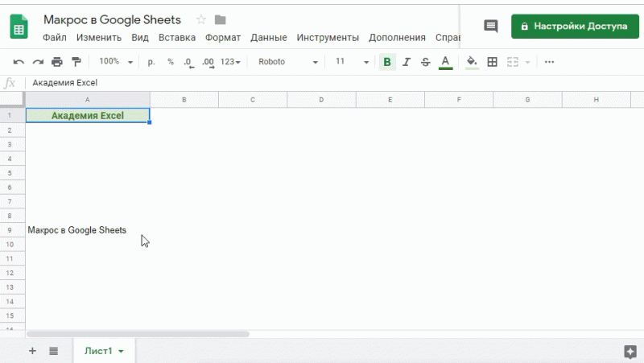Click the merge cells icon
The width and height of the screenshot is (644, 363).
click(x=512, y=62)
